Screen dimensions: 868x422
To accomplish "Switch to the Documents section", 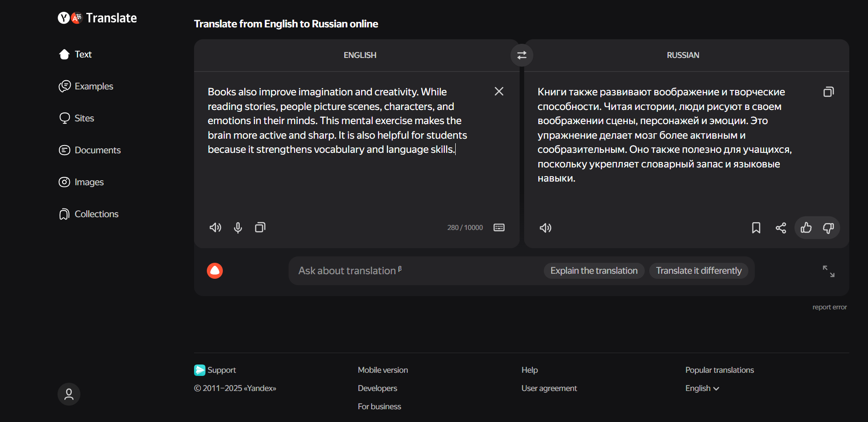I will coord(97,150).
